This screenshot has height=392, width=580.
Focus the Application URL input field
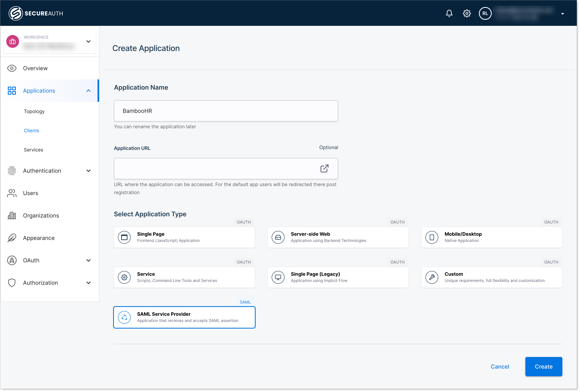tap(226, 168)
